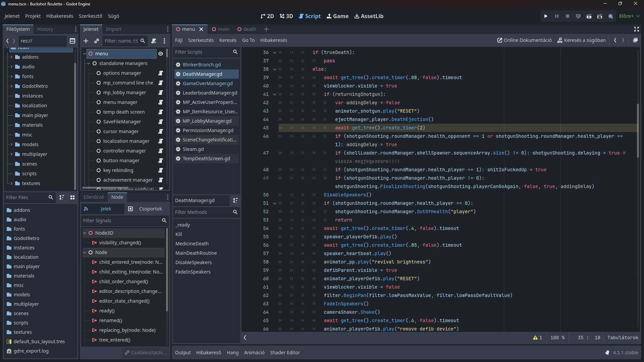Open the Hibakeresés menu in the menu bar
Screen dimensions: 644x362
(x=59, y=16)
